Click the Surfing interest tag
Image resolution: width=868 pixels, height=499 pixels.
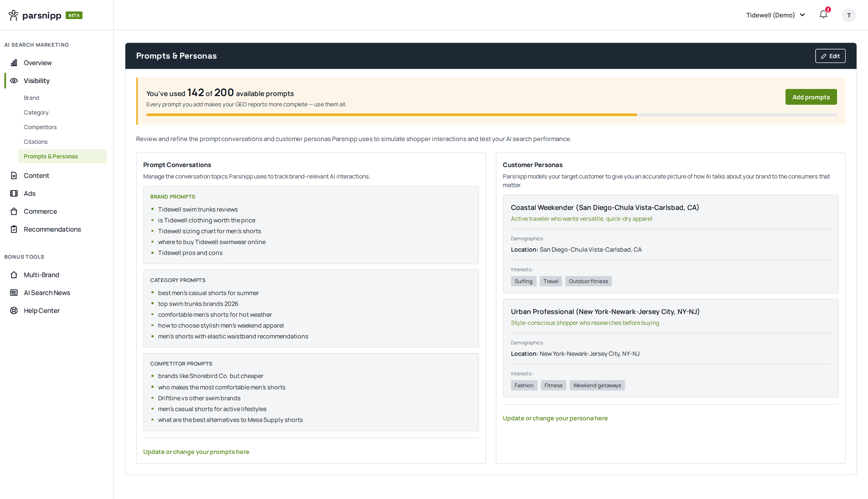523,281
